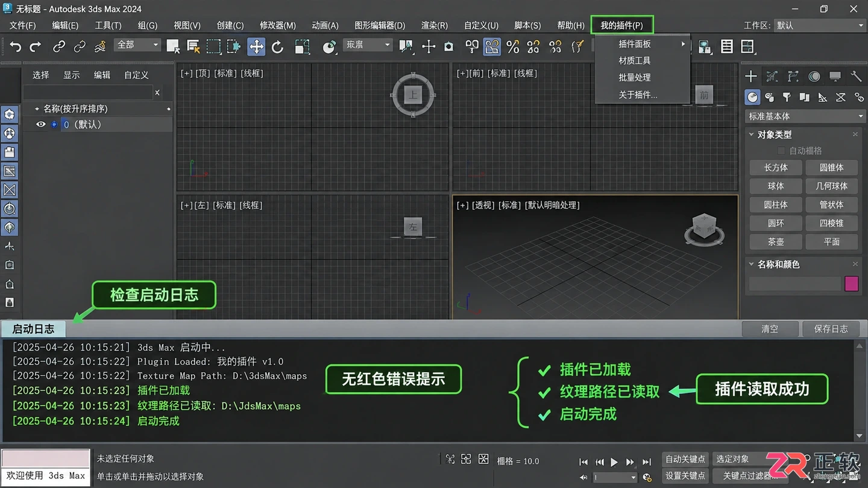Open the Selection Filter 全部 dropdown
Viewport: 868px width, 488px height.
coord(137,45)
